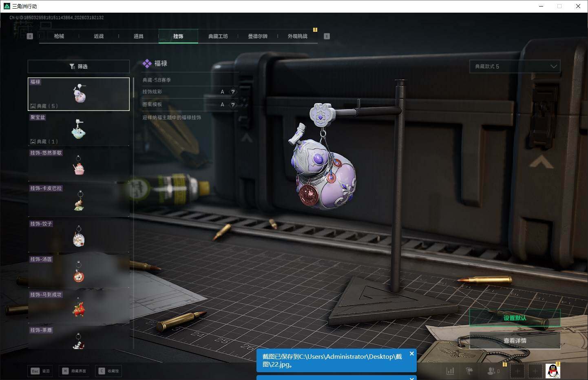The height and width of the screenshot is (380, 588).
Task: Click the collection icon beside 典藏（1）
Action: [x=33, y=141]
